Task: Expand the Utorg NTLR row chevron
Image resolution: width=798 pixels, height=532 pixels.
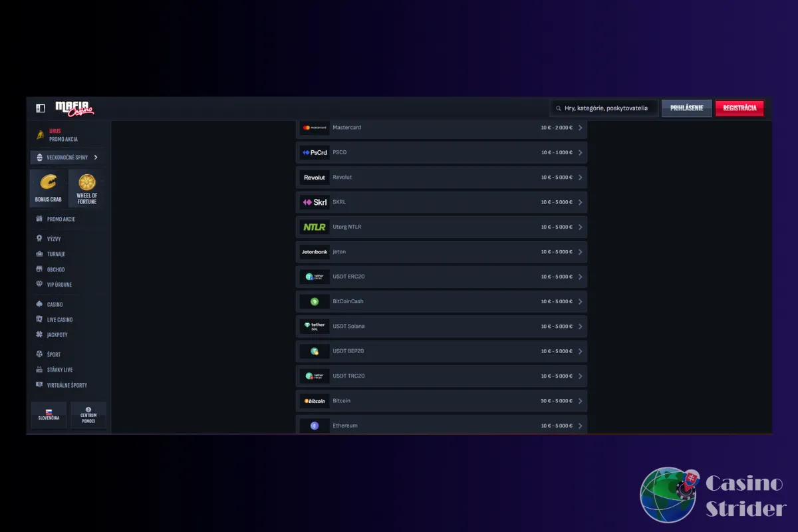Action: tap(580, 227)
